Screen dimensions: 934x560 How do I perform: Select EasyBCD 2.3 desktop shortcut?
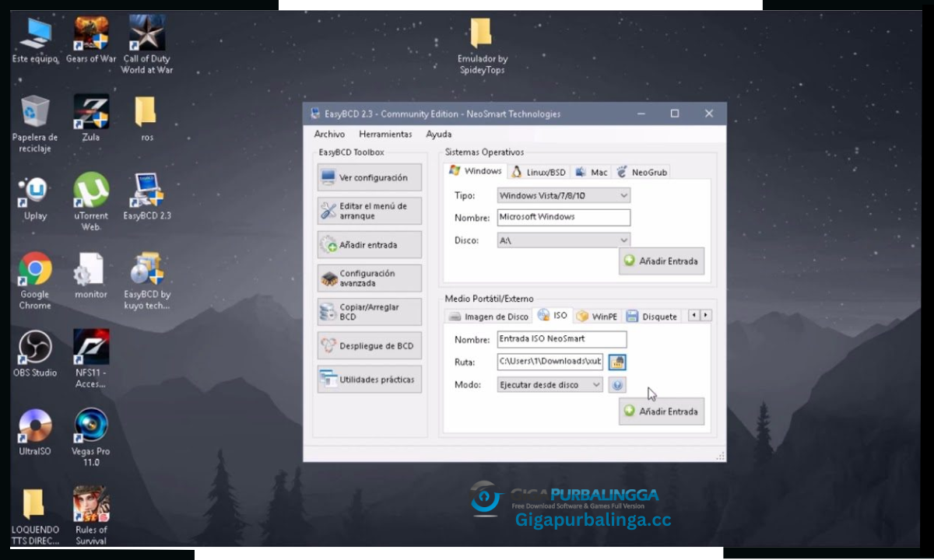click(147, 198)
